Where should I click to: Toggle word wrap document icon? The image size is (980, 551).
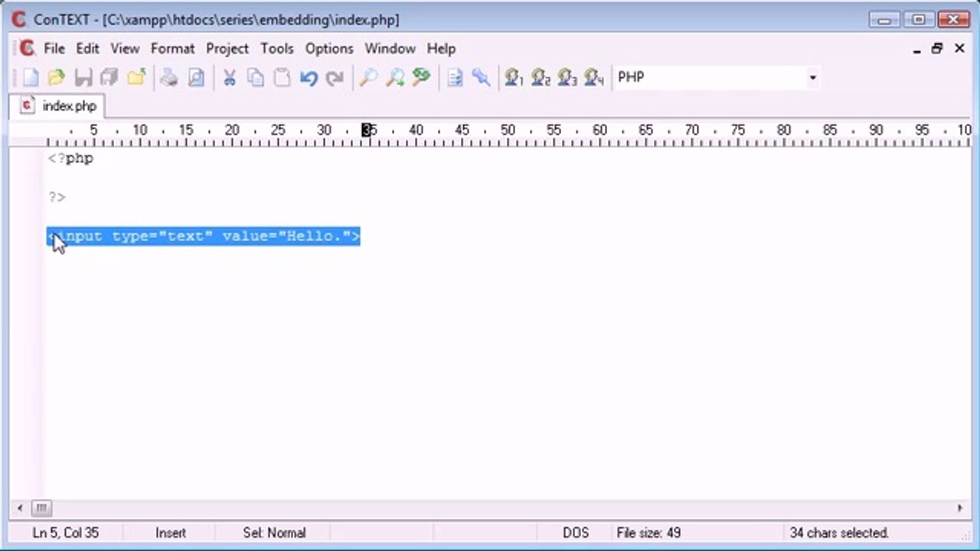[x=455, y=77]
